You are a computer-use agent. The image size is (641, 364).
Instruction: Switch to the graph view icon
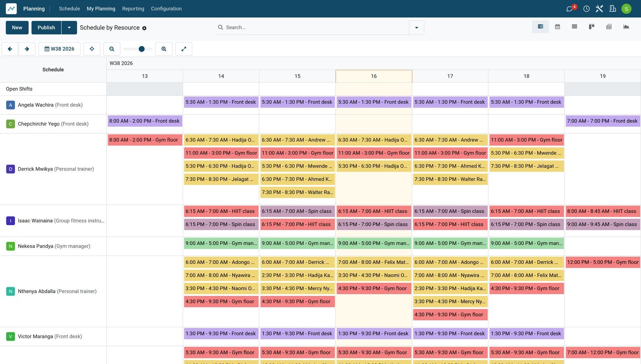tap(626, 27)
